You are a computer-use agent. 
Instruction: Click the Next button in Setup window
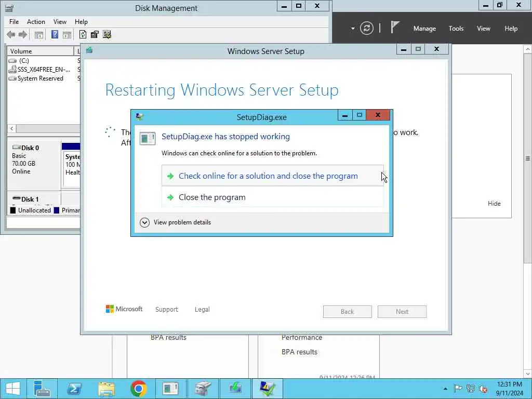tap(402, 312)
